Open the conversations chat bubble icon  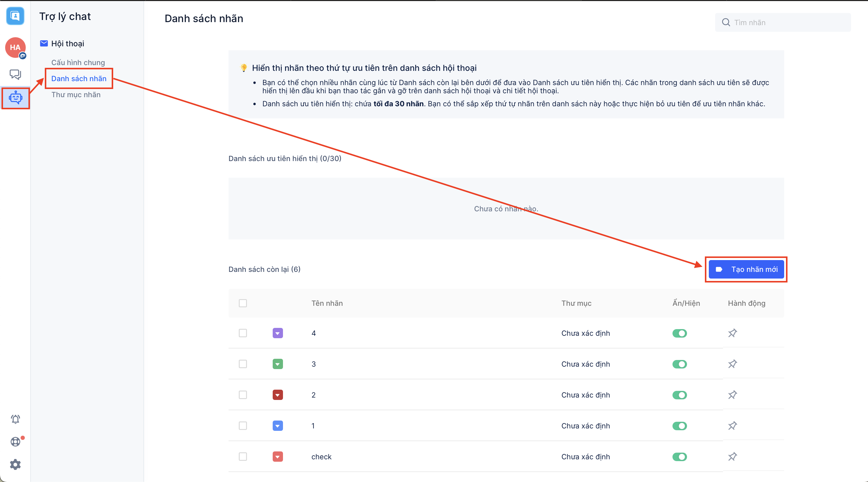15,74
